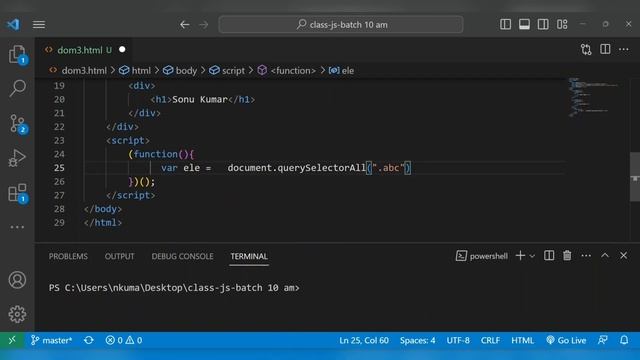Image resolution: width=640 pixels, height=360 pixels.
Task: Switch to the DEBUG CONSOLE panel tab
Action: pos(182,256)
